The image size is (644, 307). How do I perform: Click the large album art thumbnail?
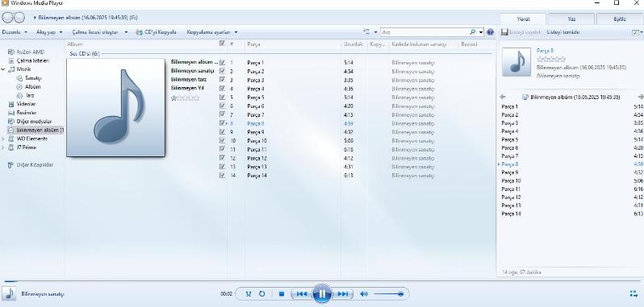pos(116,107)
